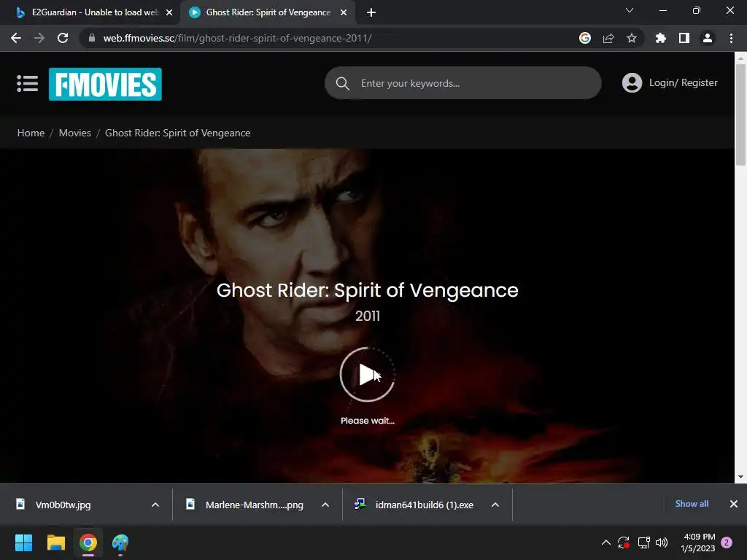Click the FMOVIES logo
Viewport: 747px width, 560px height.
[x=105, y=85]
